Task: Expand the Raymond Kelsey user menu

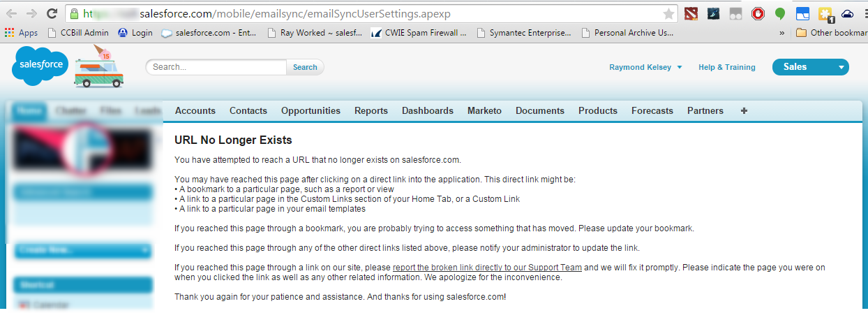Action: click(x=645, y=67)
